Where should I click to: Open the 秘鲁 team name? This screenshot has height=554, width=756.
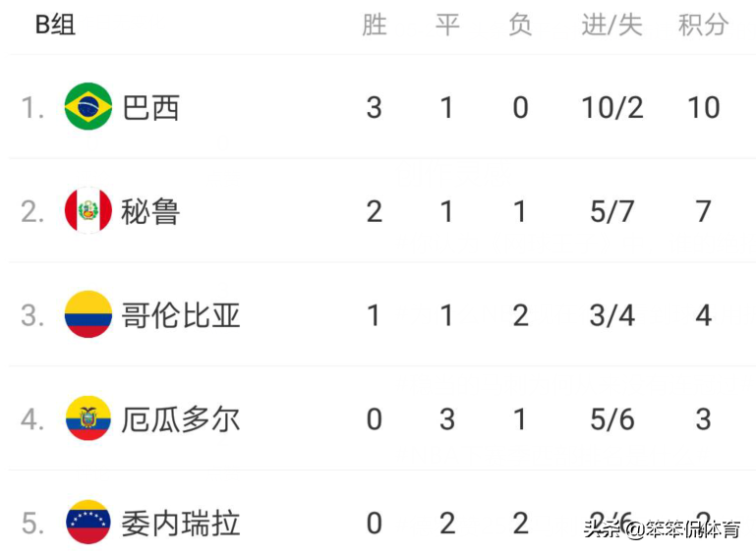click(x=150, y=211)
